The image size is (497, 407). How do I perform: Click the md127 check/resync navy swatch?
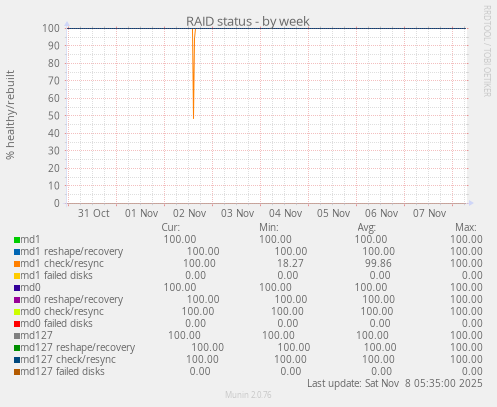tap(17, 360)
